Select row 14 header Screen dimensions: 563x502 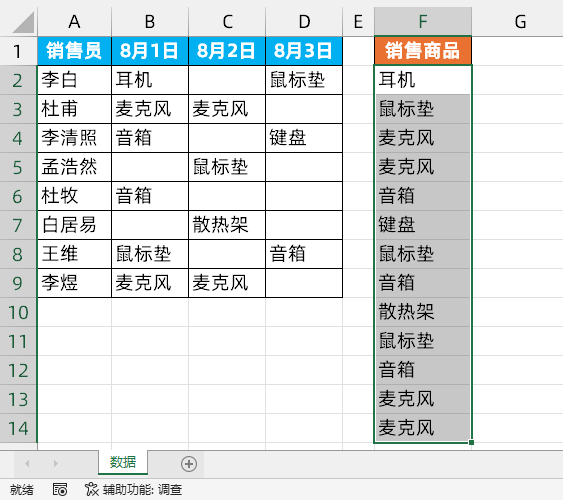click(x=18, y=428)
